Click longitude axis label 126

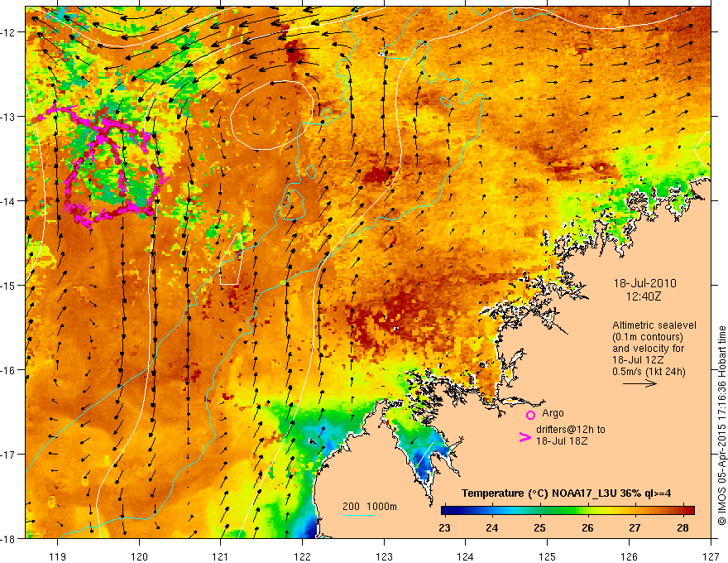coord(629,556)
